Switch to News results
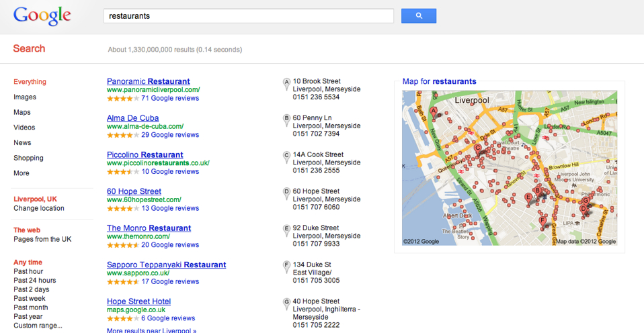The width and height of the screenshot is (644, 333). 22,143
